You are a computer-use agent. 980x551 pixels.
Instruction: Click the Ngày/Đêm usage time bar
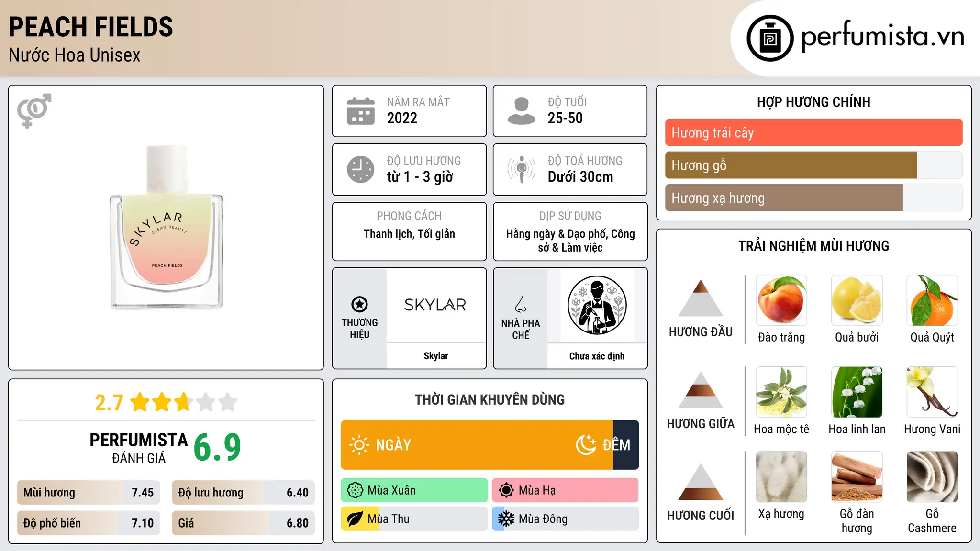pyautogui.click(x=490, y=445)
